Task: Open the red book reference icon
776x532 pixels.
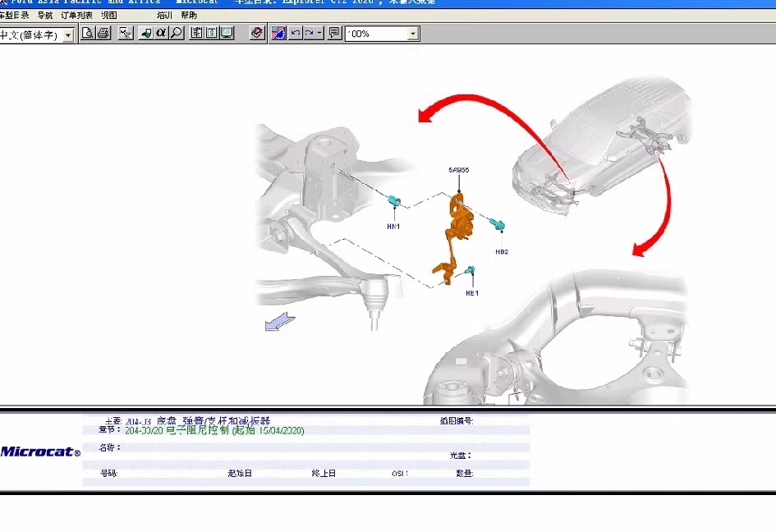Action: pos(257,34)
